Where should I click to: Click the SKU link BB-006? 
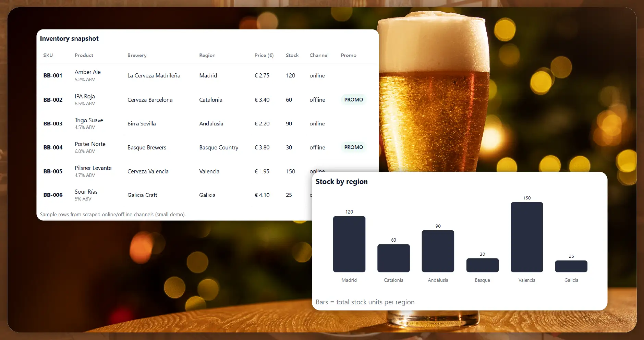point(53,195)
